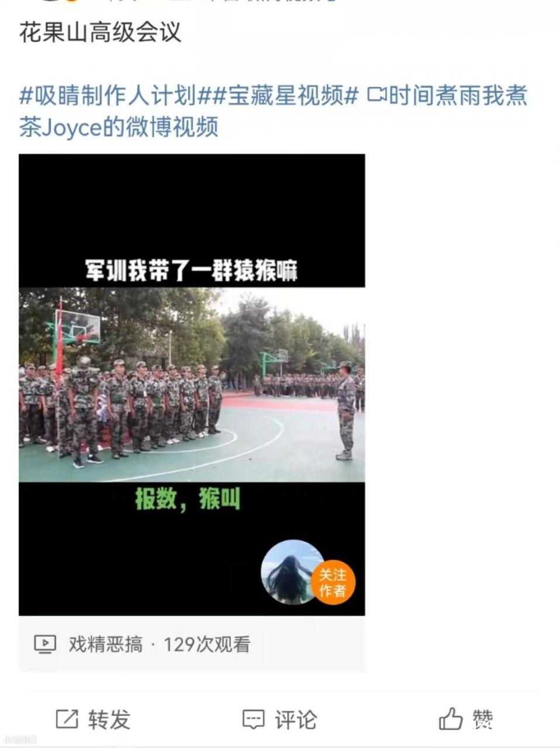The width and height of the screenshot is (560, 748).
Task: Play the military training video thumbnail
Action: coord(192,385)
